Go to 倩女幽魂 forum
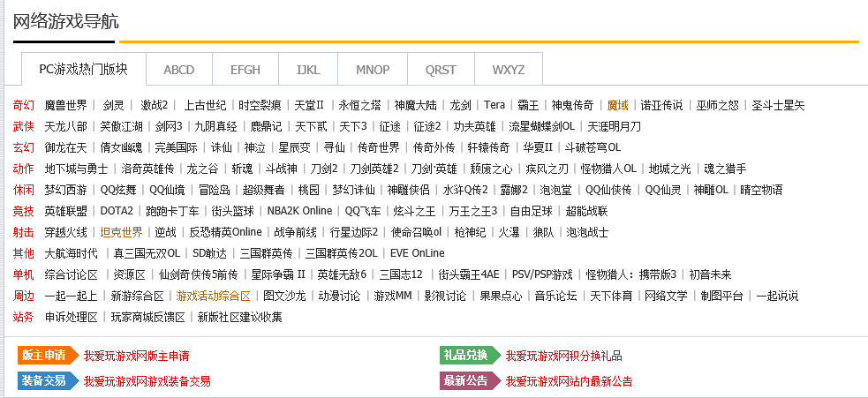 (121, 147)
